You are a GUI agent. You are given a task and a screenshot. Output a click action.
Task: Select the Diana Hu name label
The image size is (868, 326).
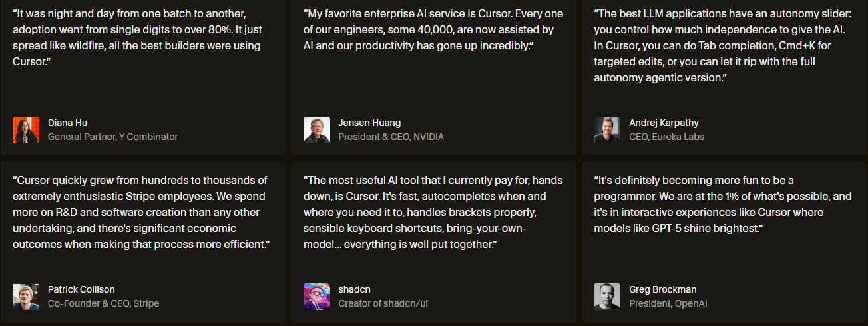[x=67, y=123]
